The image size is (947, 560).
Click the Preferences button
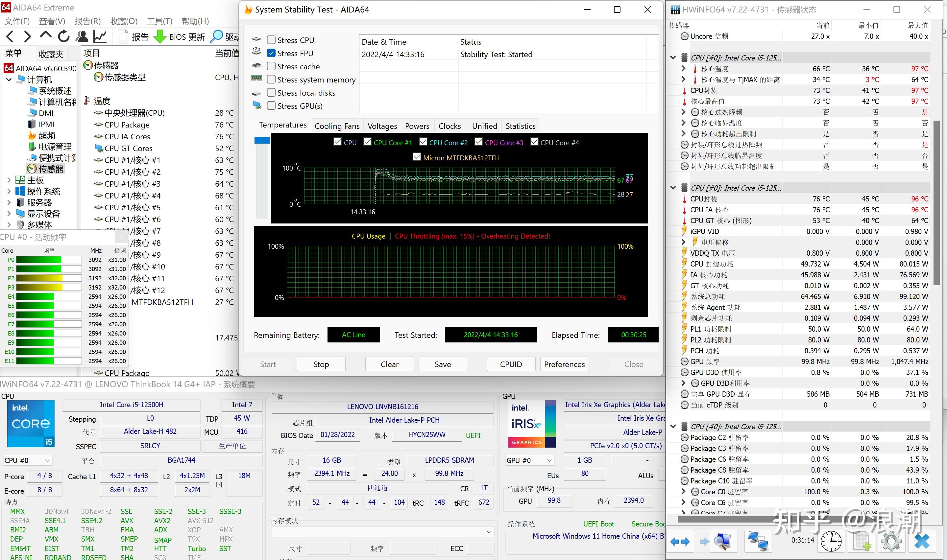pos(564,364)
